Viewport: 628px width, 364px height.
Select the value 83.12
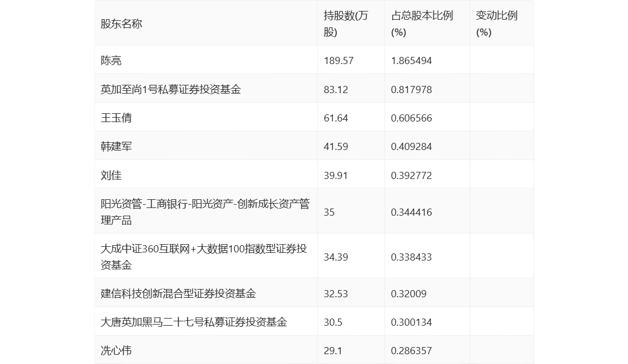pos(336,89)
